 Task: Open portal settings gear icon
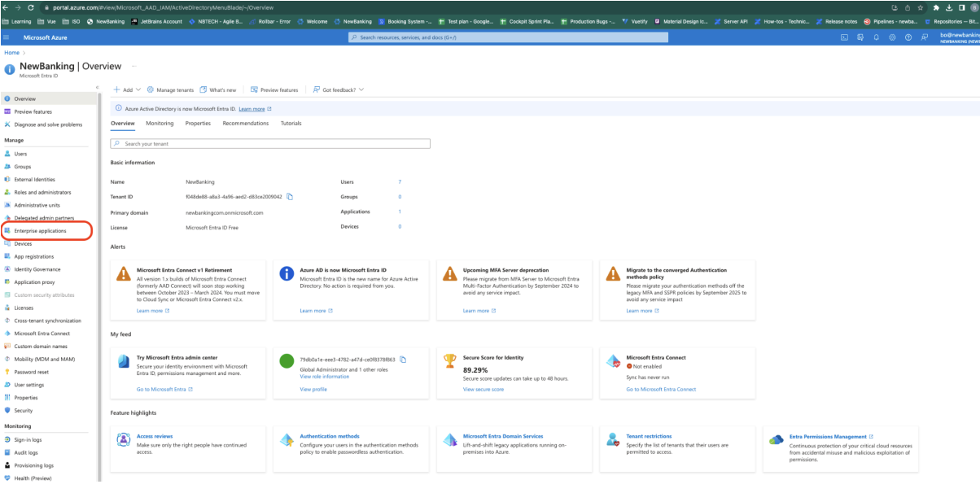892,37
